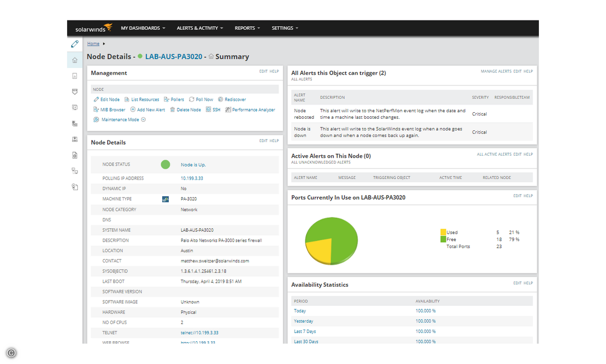606x364 pixels.
Task: Open the telnet://10.199.3.33 link
Action: pyautogui.click(x=200, y=333)
